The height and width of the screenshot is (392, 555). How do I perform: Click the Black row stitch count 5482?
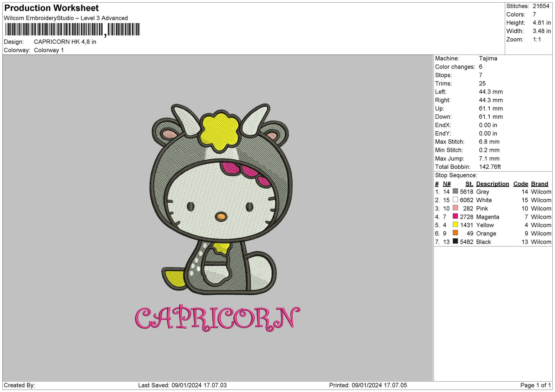[x=467, y=242]
